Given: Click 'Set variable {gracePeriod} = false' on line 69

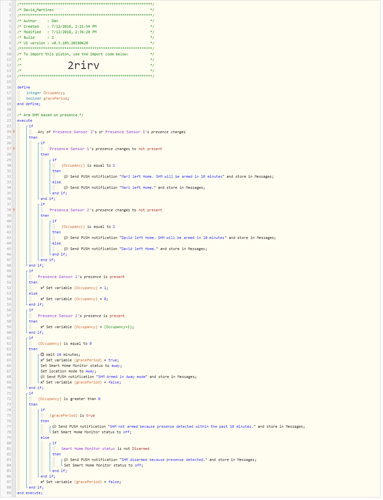Looking at the screenshot, I should (81, 382).
